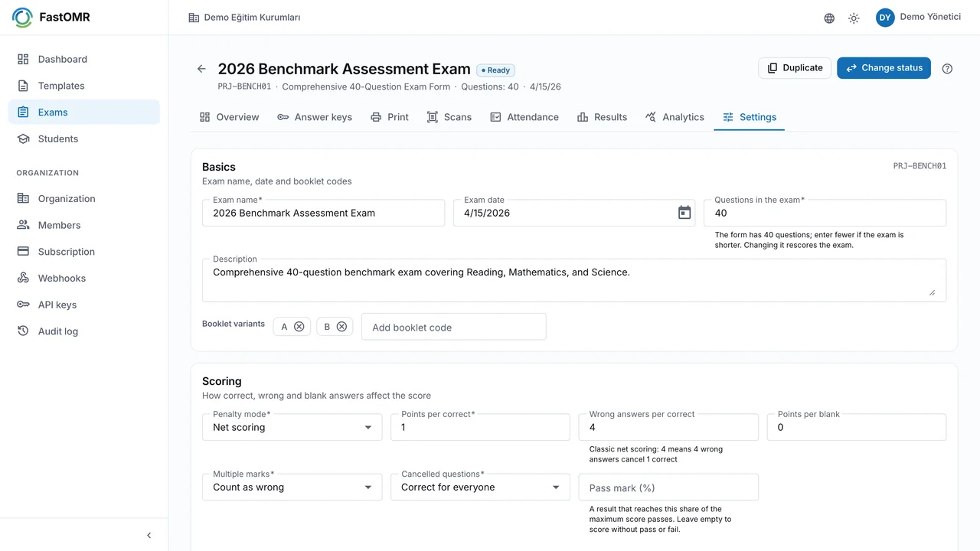Open Templates in the sidebar
The width and height of the screenshot is (980, 551).
pyautogui.click(x=84, y=86)
